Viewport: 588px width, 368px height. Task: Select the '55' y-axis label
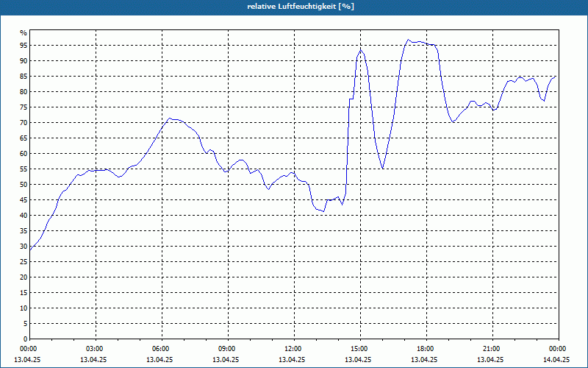point(24,169)
